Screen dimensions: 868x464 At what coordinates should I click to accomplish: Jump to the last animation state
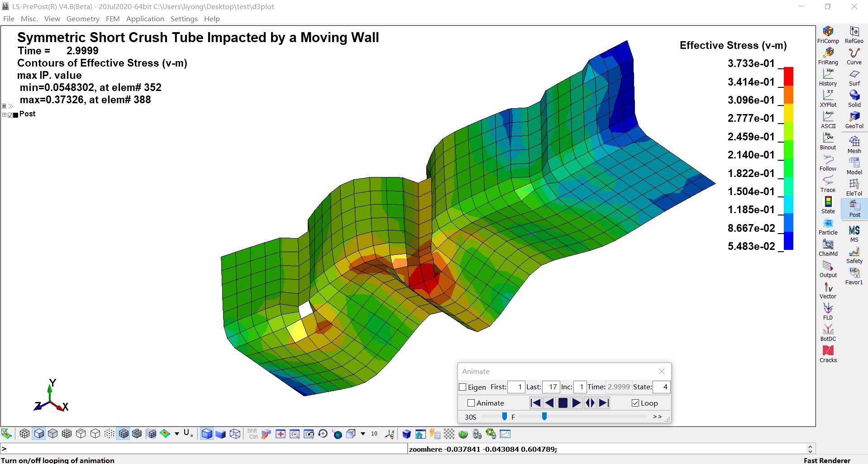point(603,403)
